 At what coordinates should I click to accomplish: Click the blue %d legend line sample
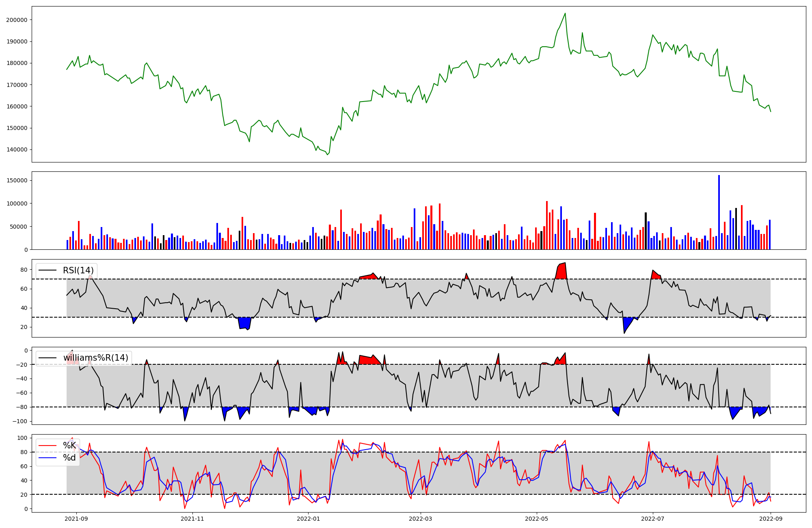click(47, 458)
